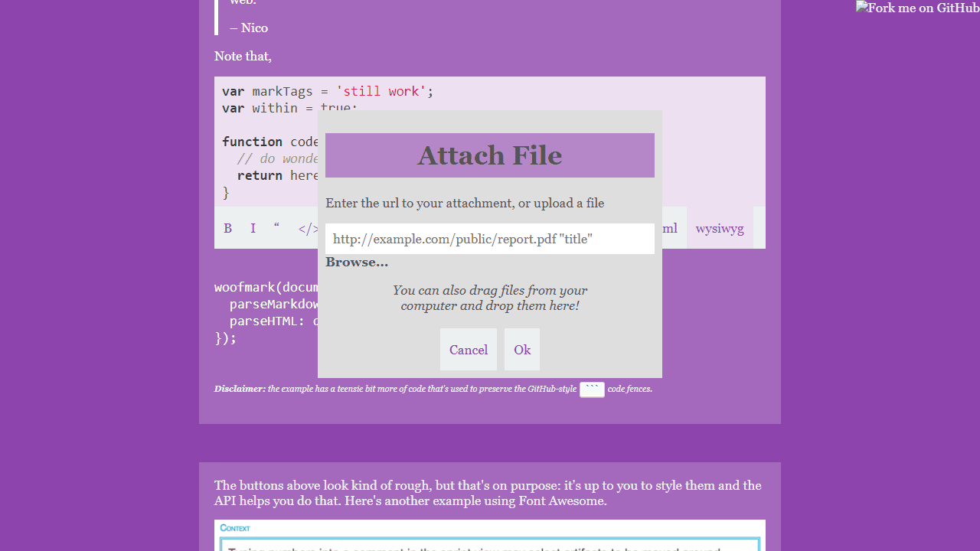Click the 'Enter the url to your attachment' text
This screenshot has width=980, height=551.
tap(465, 203)
